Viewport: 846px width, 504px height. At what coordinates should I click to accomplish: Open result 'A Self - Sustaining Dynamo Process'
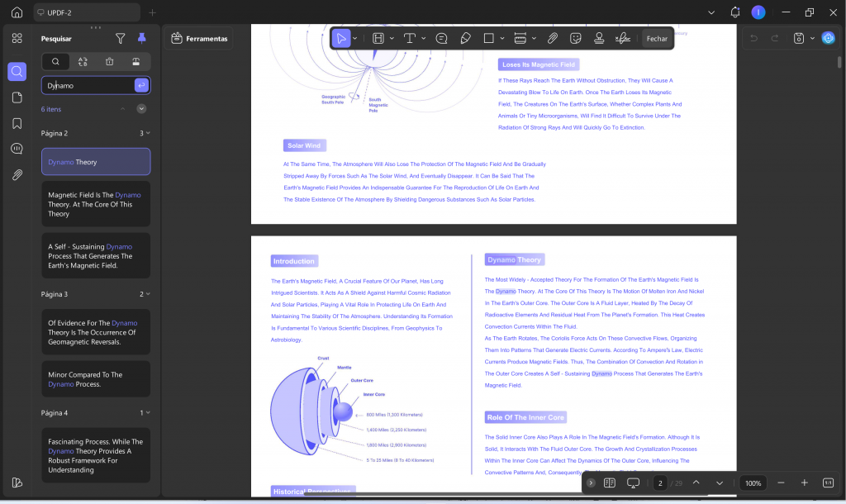tap(96, 256)
